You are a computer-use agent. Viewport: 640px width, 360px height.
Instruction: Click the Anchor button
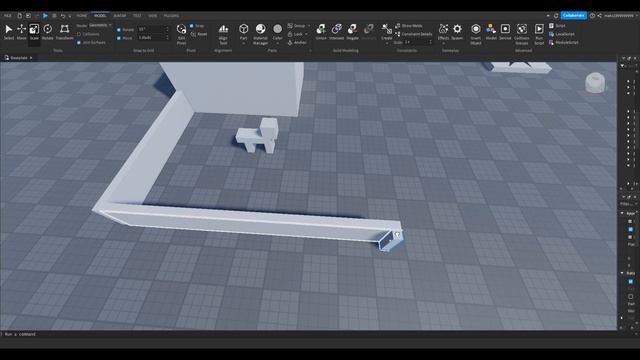point(297,42)
